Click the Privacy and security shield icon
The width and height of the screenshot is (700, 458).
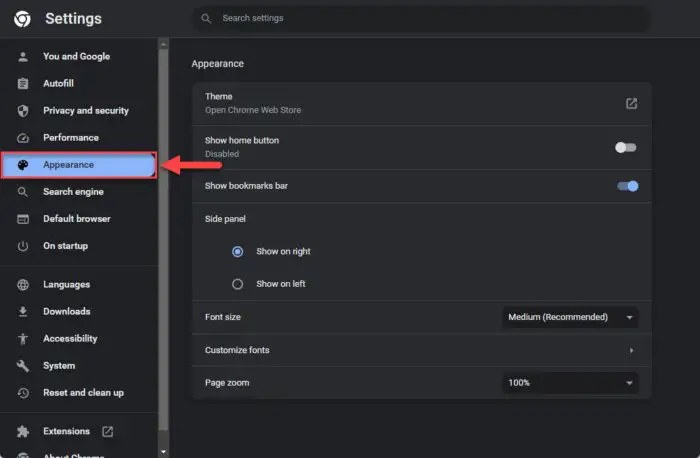coord(23,111)
